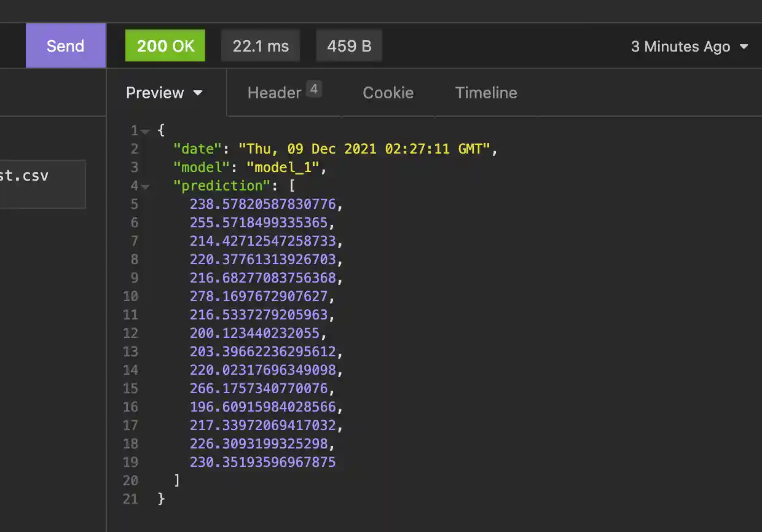Click the Header tab's count badge showing 4
The width and height of the screenshot is (762, 532).
point(313,88)
